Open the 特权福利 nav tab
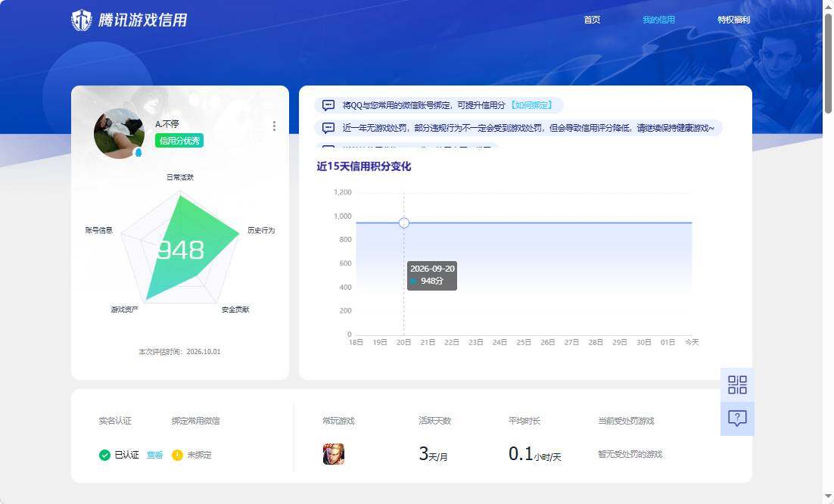Screen dimensions: 834x504 point(733,20)
